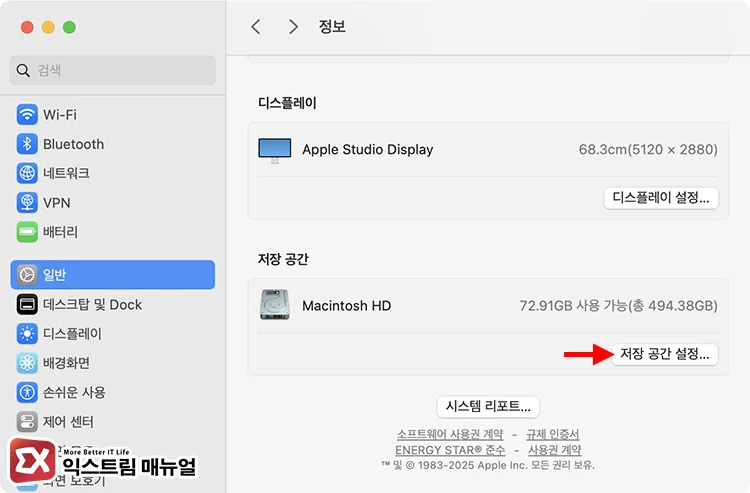Go forward with the right chevron
Screen dimensions: 750x493
[x=293, y=27]
